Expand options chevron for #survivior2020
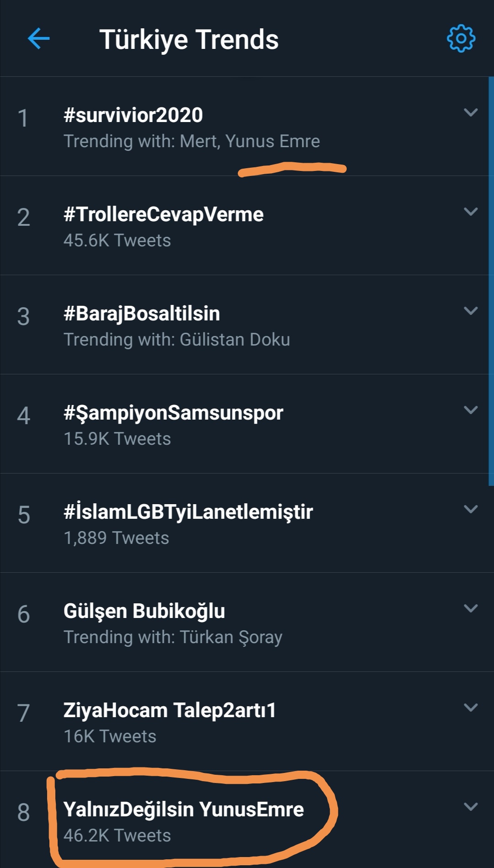Viewport: 494px width, 868px height. (471, 112)
